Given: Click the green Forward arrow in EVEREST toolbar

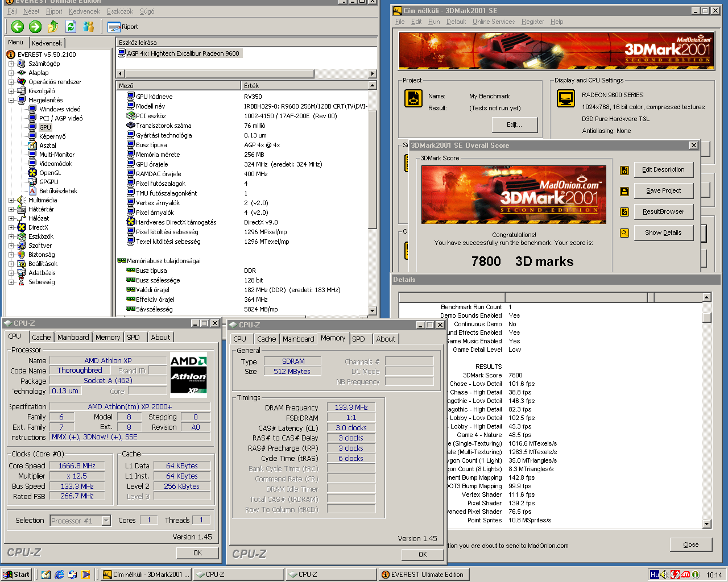Looking at the screenshot, I should [35, 26].
